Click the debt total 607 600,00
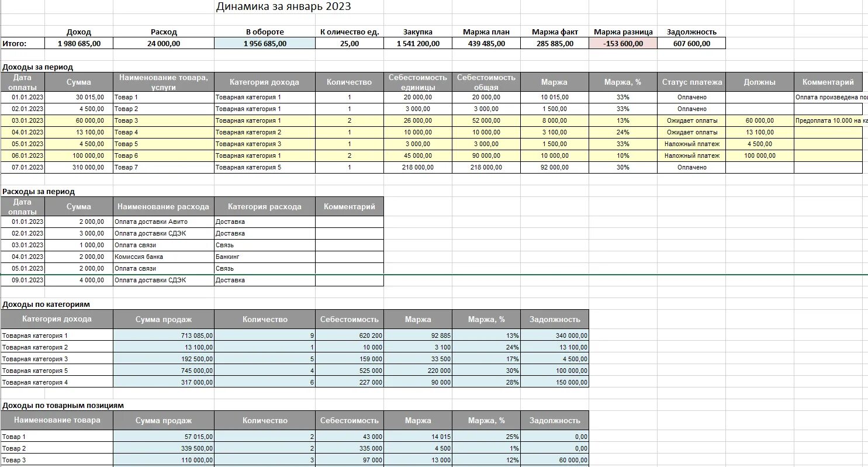Image resolution: width=868 pixels, height=467 pixels. coord(691,43)
